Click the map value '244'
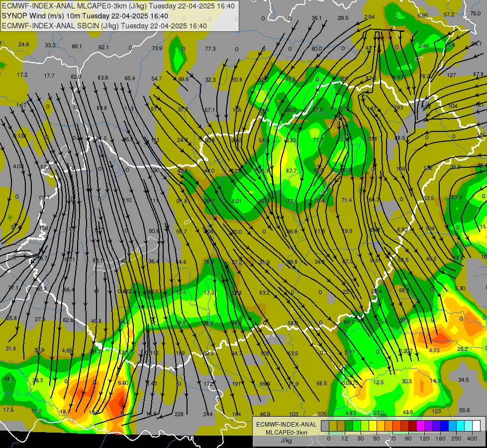The image size is (487, 448). [x=208, y=414]
